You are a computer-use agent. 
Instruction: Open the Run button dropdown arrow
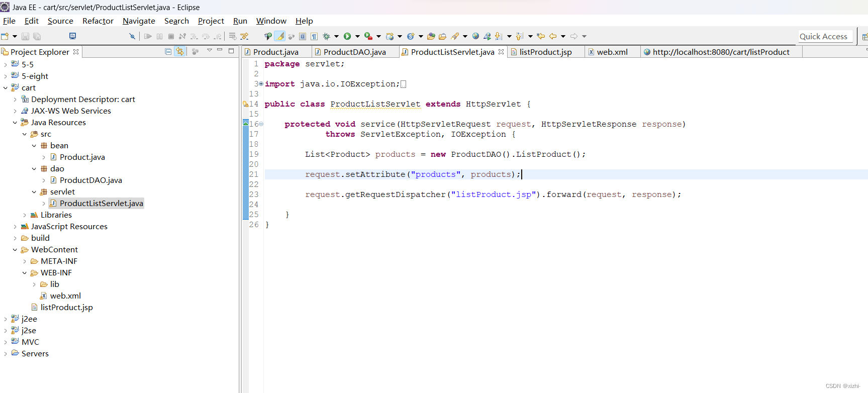click(357, 36)
